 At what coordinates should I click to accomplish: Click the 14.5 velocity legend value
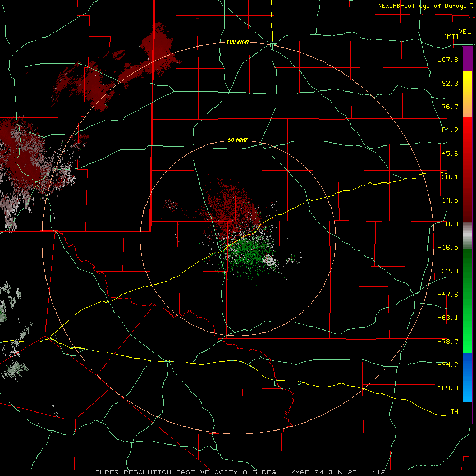[450, 200]
